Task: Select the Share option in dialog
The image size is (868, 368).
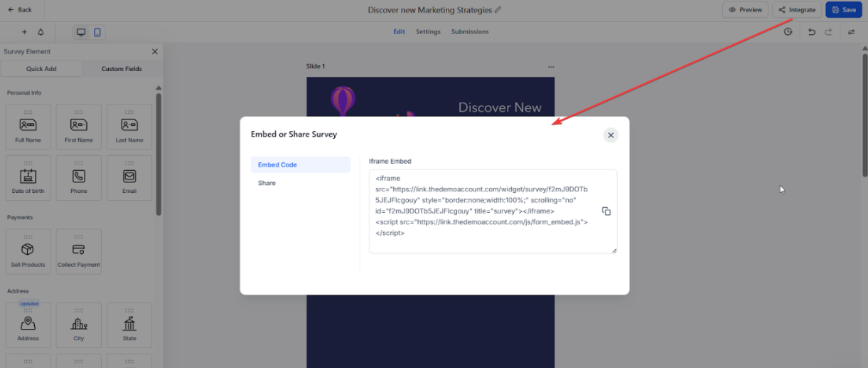Action: click(x=267, y=183)
